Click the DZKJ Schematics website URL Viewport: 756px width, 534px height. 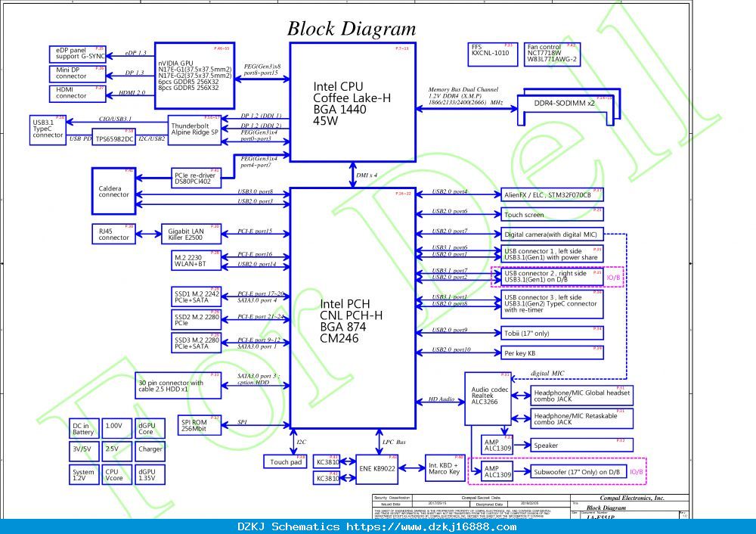[x=431, y=526]
